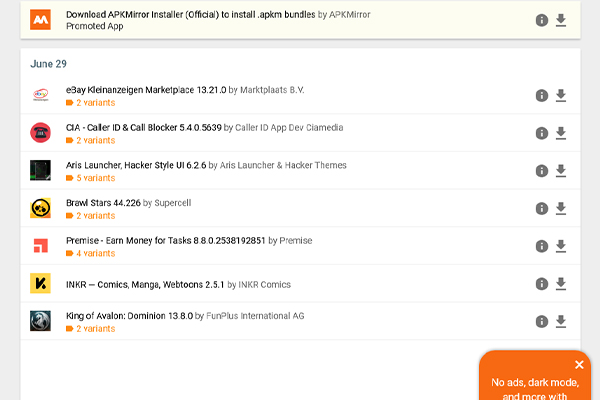Screen dimensions: 600x400
Task: Click the Promoted App label
Action: 95,26
